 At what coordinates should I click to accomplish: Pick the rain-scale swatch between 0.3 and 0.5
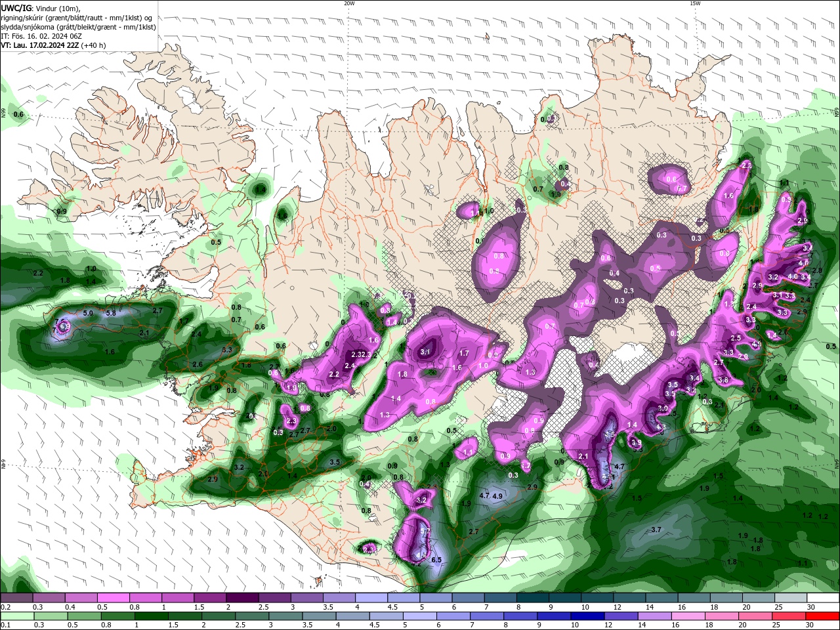50,616
